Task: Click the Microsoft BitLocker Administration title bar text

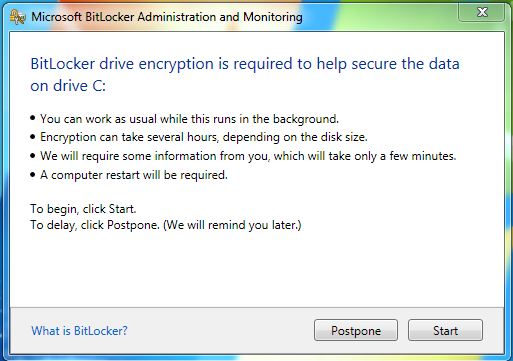Action: [167, 17]
